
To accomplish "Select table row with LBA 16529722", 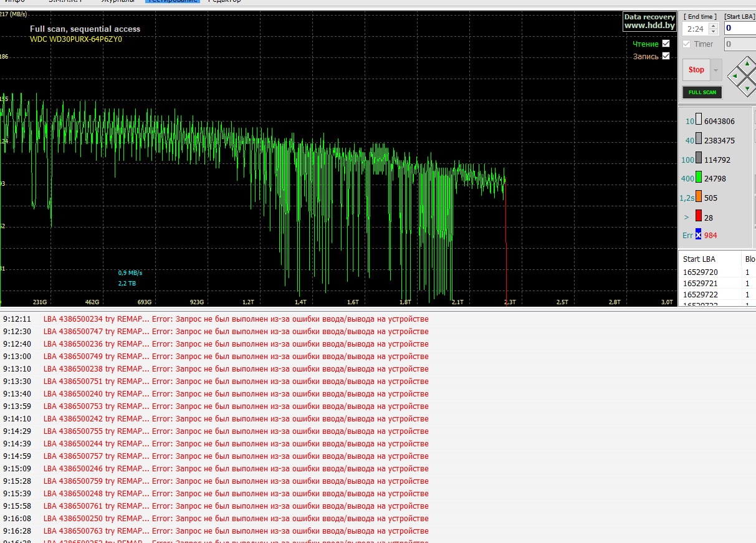I will click(x=717, y=294).
